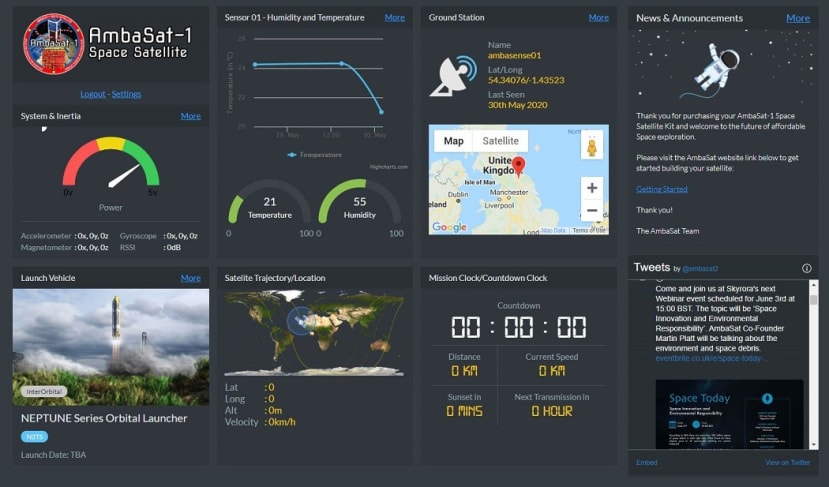Click the Temperature gauge showing 21

pos(269,202)
